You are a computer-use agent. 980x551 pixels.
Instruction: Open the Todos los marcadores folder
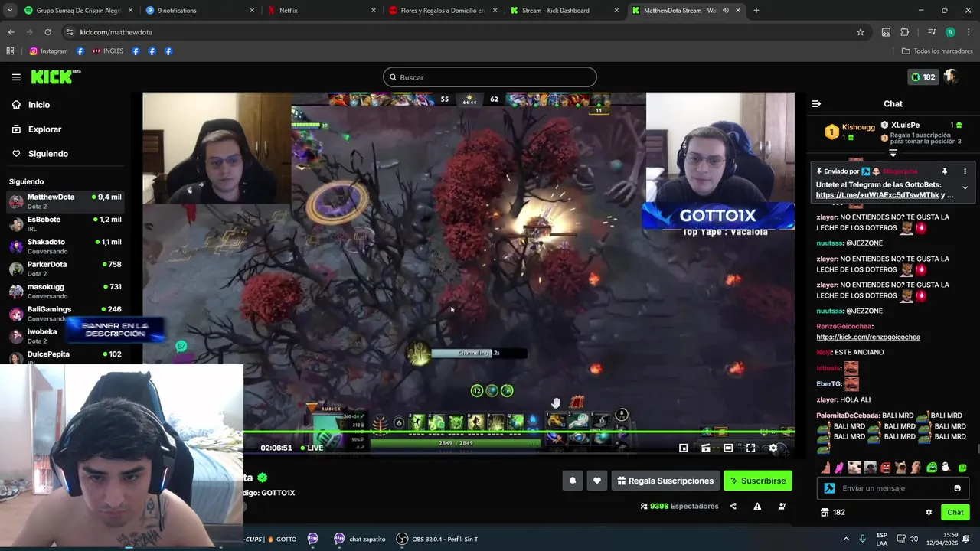(937, 51)
